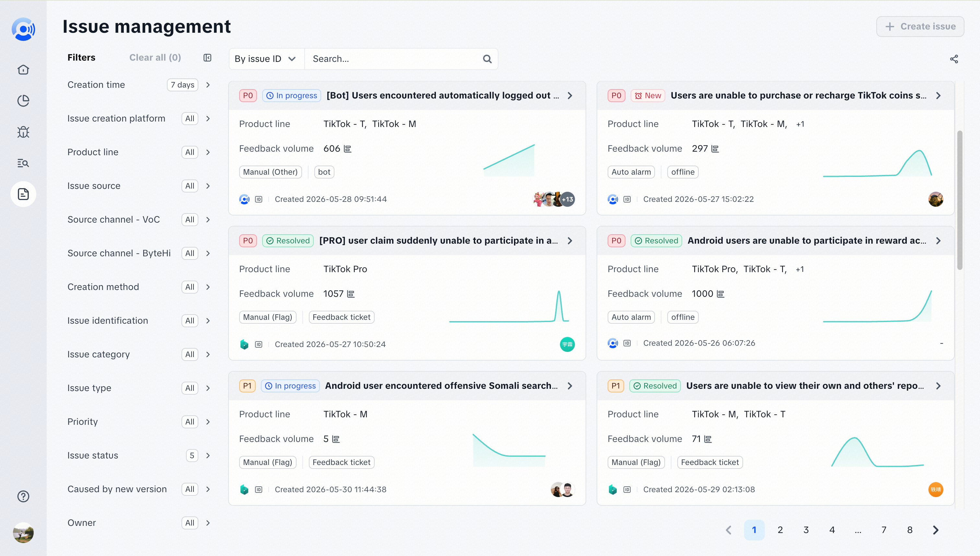
Task: Click the green platform icon on PRO user claim card
Action: (244, 344)
